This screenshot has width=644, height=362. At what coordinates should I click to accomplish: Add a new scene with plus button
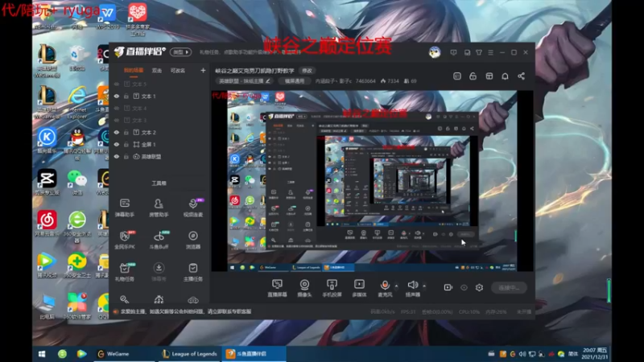(203, 71)
